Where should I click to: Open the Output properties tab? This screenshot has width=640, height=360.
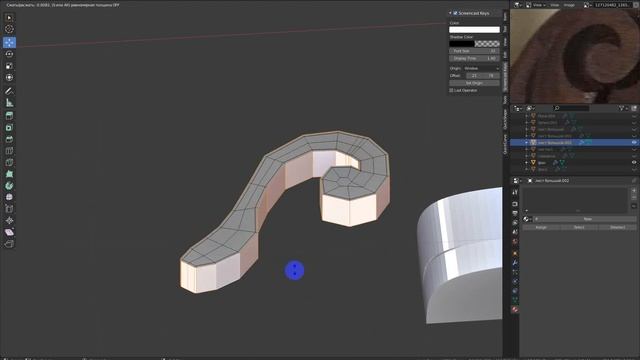pos(515,213)
